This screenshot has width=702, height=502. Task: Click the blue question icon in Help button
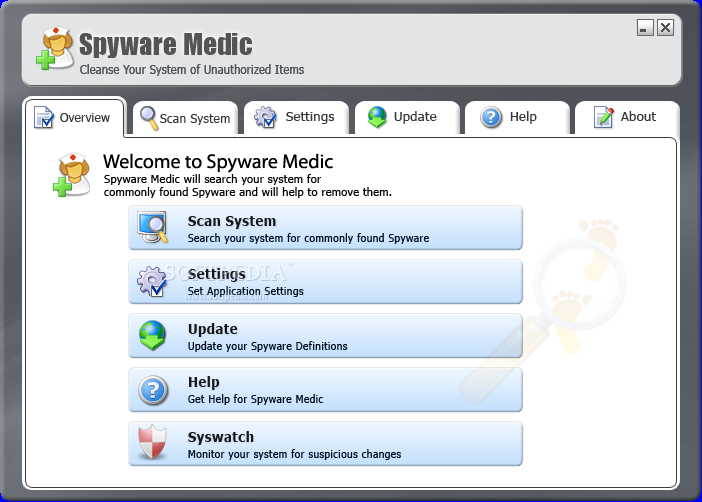[153, 390]
